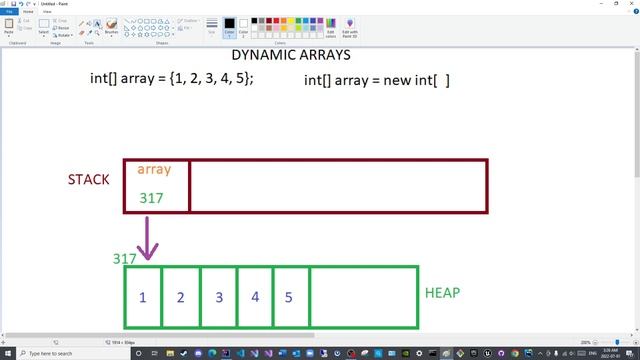Expand the Paste dropdown arrow
The image size is (640, 360).
(9, 36)
